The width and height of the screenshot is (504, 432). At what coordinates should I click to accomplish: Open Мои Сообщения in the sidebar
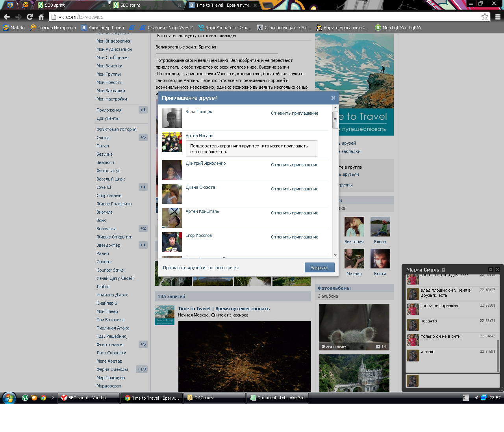[x=112, y=58]
